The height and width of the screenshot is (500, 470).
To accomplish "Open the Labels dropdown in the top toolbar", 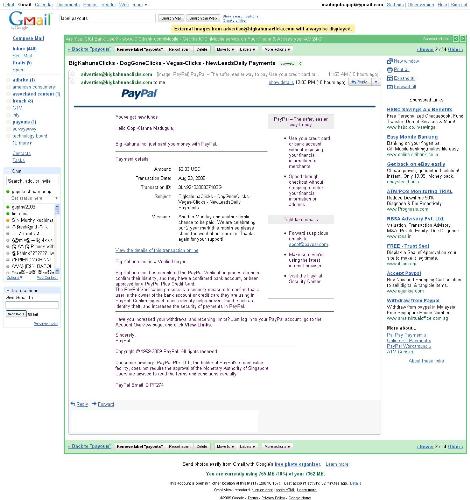I will pos(248,49).
